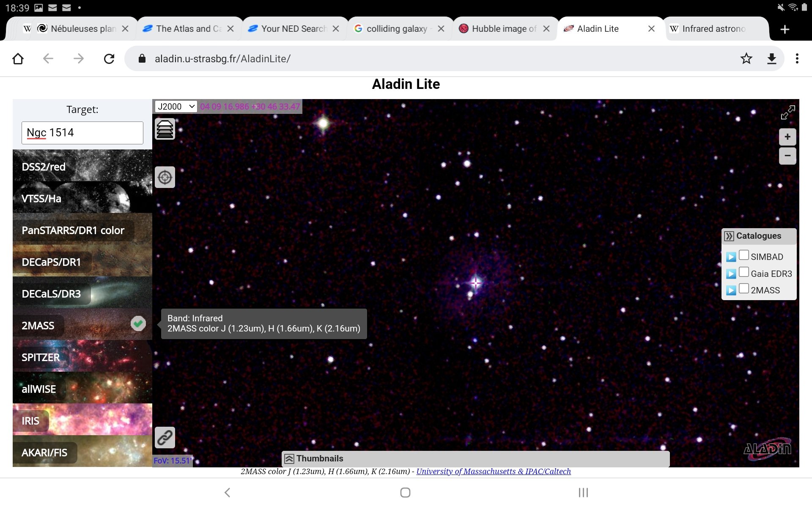Click the target crosshair icon
The image size is (812, 508).
165,177
